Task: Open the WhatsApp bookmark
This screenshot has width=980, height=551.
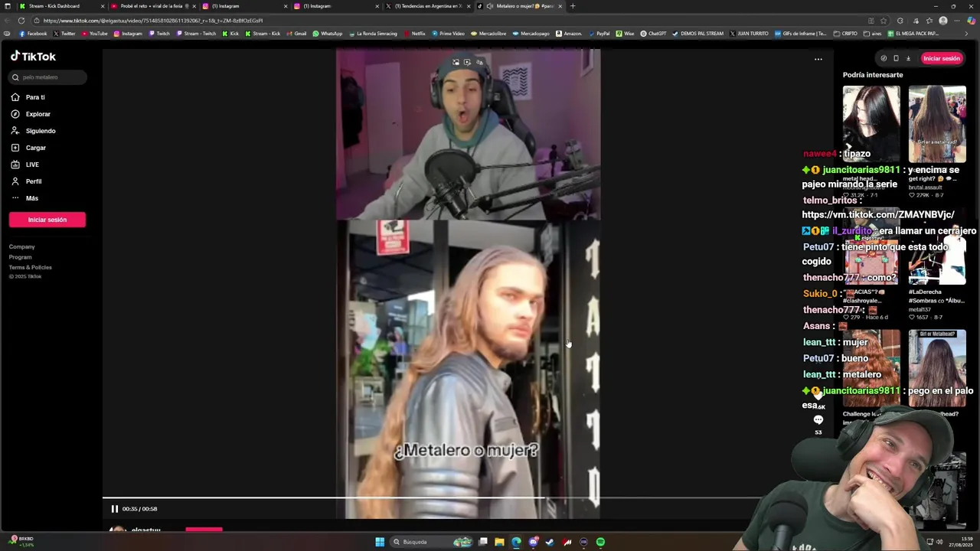Action: coord(328,34)
